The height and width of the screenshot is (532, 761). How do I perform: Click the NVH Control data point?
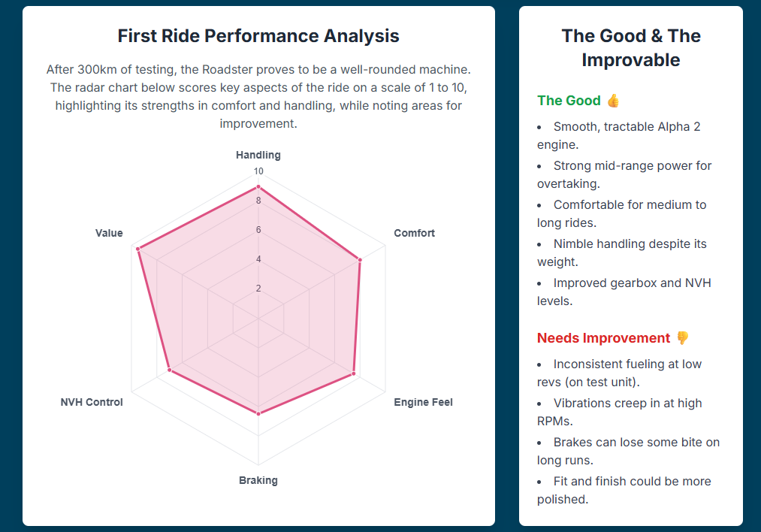170,370
